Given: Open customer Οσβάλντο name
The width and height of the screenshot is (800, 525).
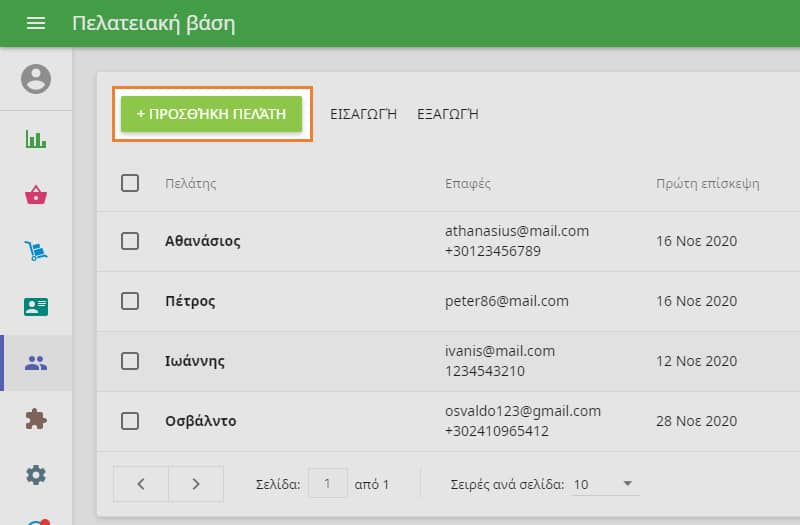Looking at the screenshot, I should pos(201,421).
